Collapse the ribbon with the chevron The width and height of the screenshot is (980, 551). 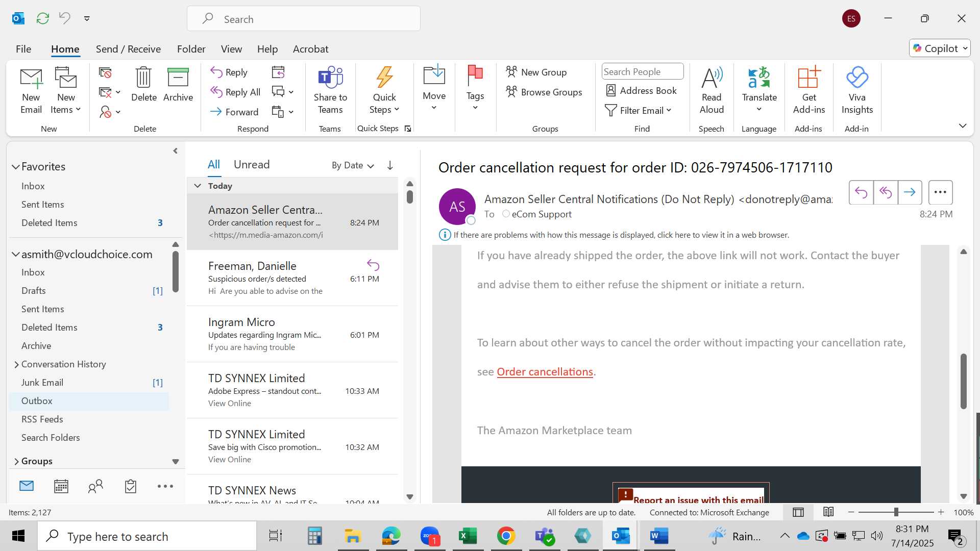coord(963,126)
